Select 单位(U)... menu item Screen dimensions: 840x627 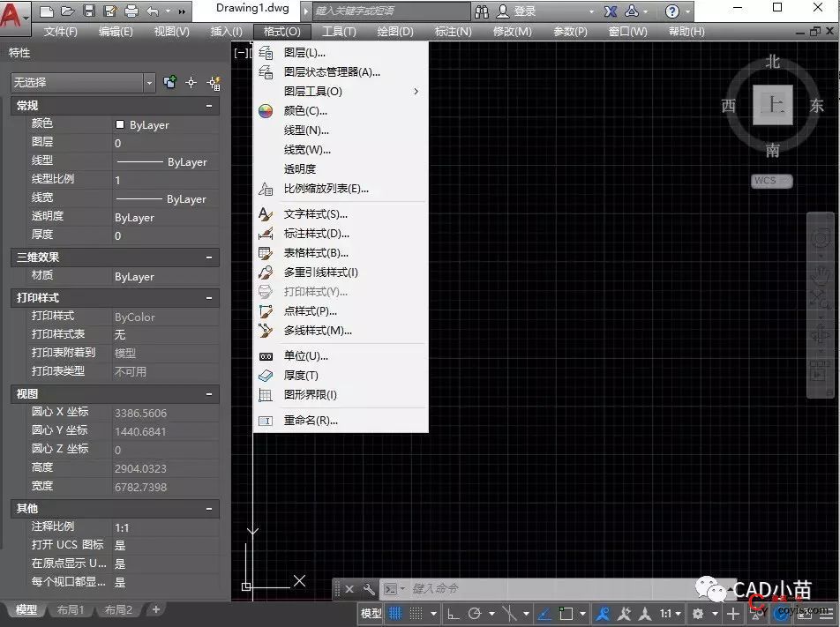click(x=341, y=356)
